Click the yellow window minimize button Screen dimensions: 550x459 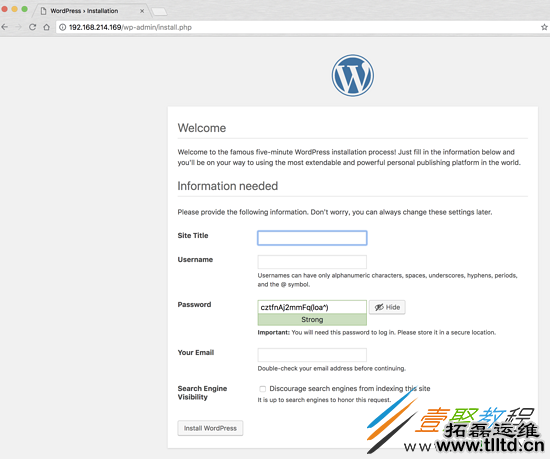(14, 9)
